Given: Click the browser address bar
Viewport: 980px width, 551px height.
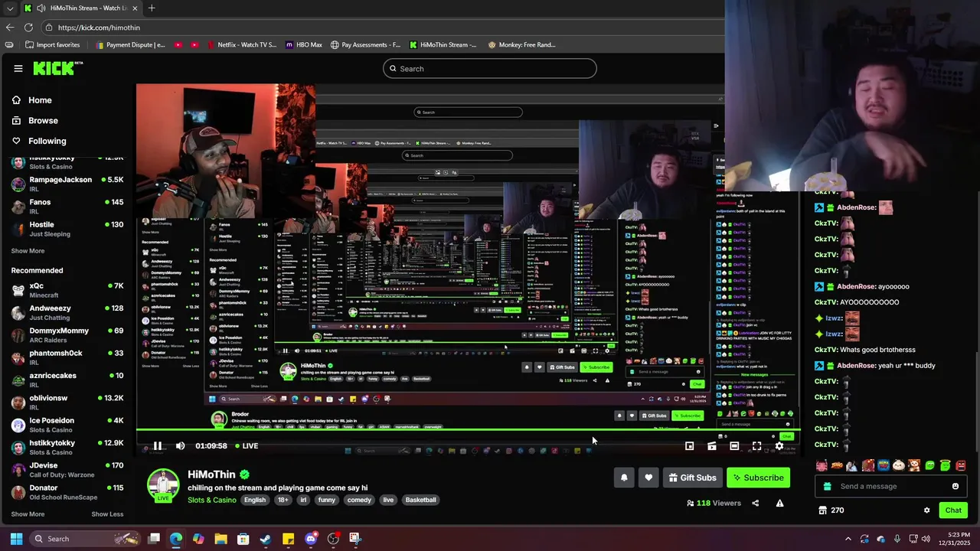Looking at the screenshot, I should click(383, 28).
